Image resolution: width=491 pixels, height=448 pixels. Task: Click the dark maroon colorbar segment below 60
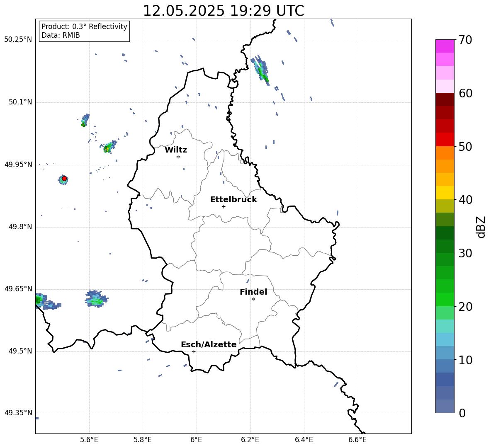(x=445, y=99)
